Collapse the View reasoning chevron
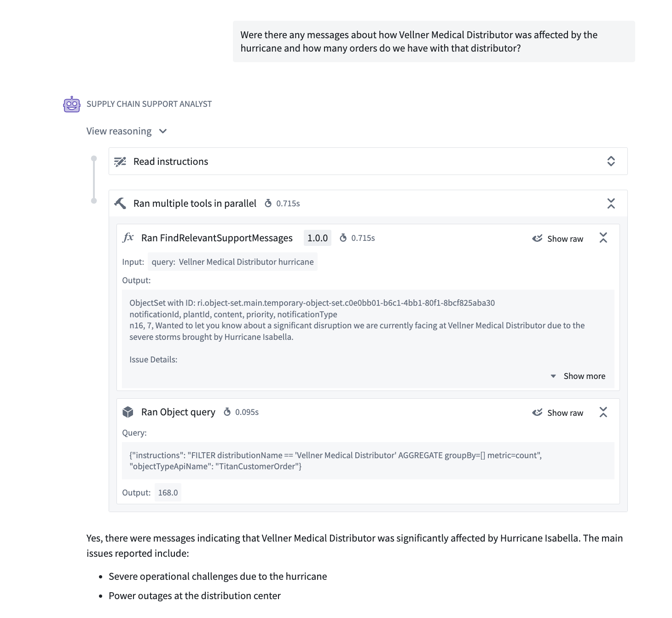 163,131
